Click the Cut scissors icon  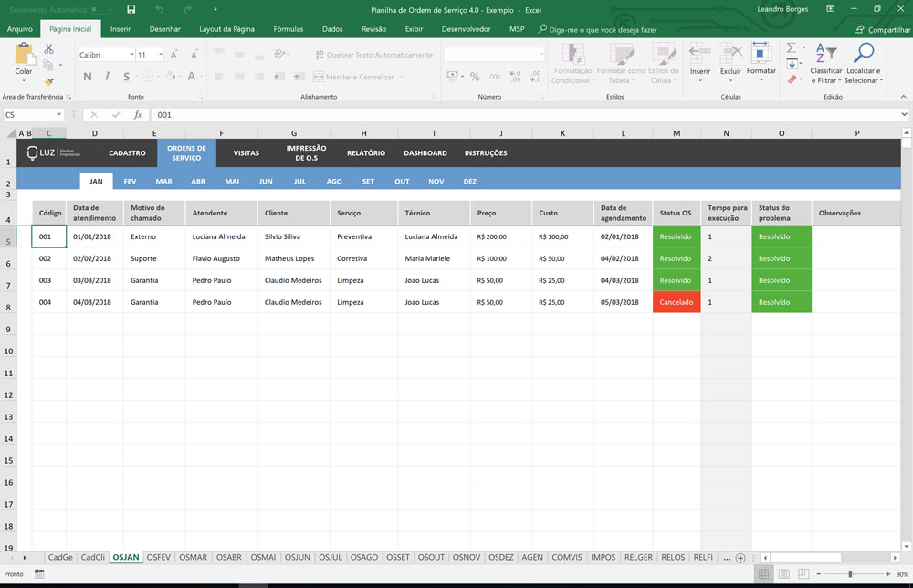pyautogui.click(x=49, y=49)
